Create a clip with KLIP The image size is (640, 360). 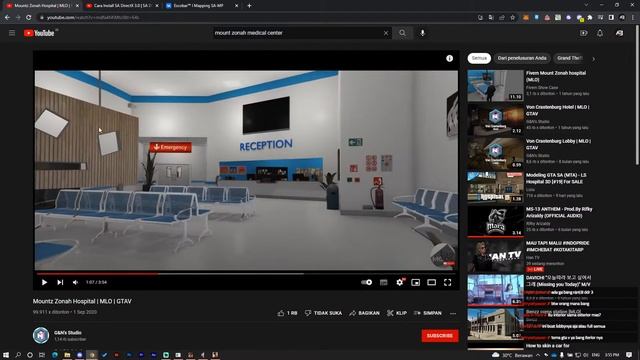[397, 313]
